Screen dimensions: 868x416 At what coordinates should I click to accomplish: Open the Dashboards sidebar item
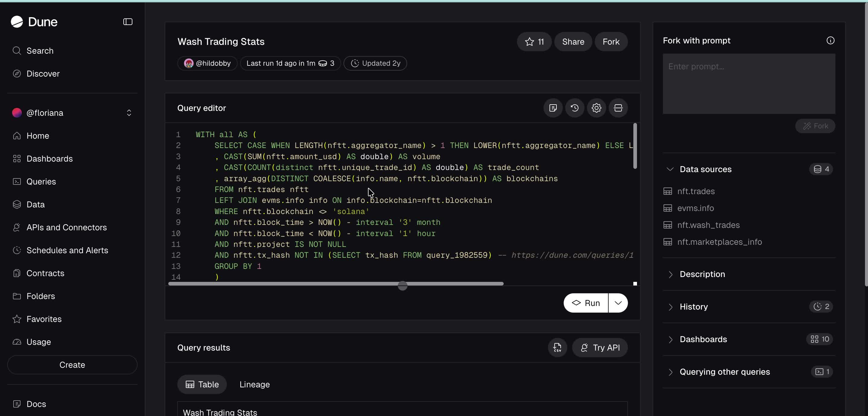click(72, 159)
